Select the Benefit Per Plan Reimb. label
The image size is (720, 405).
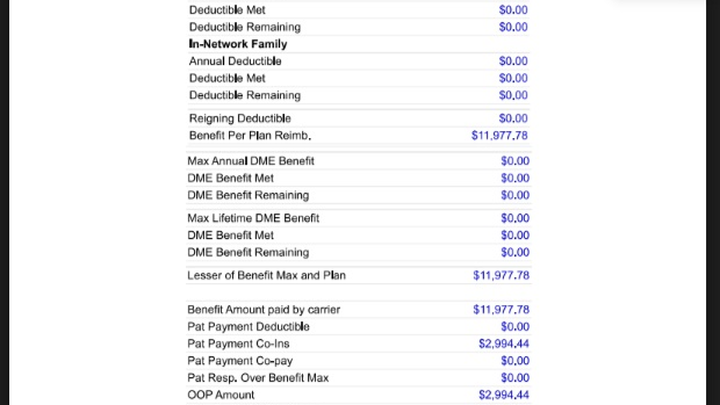[249, 135]
